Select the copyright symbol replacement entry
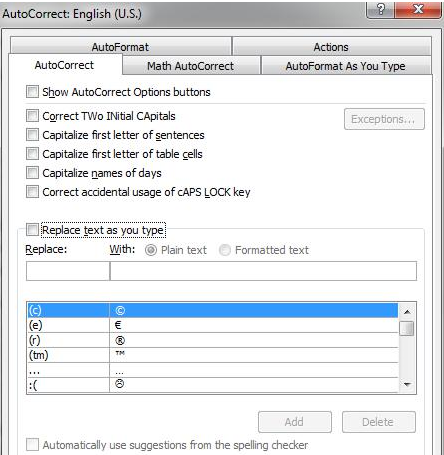 click(213, 310)
